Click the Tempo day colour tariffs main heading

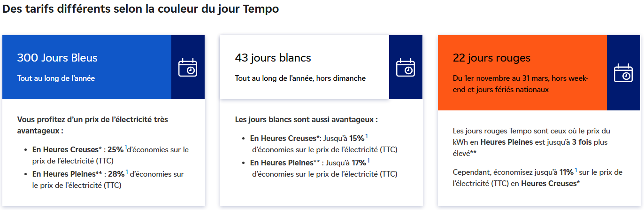point(141,9)
